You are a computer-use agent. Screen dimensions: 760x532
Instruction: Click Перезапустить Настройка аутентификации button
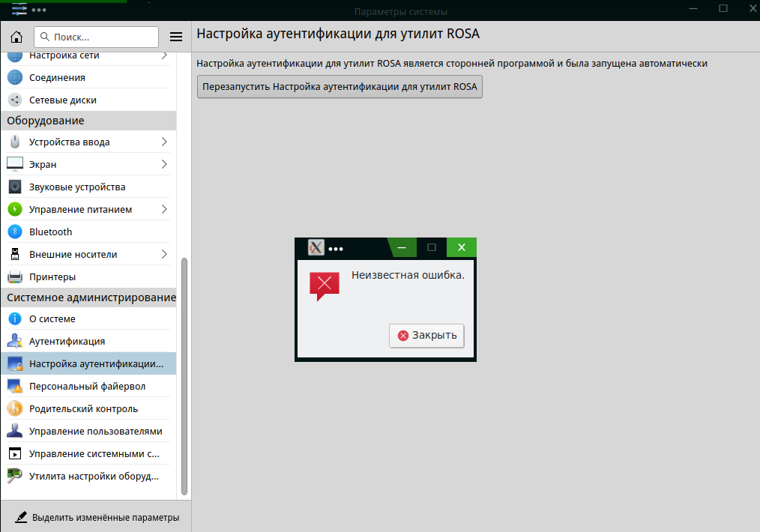point(340,87)
